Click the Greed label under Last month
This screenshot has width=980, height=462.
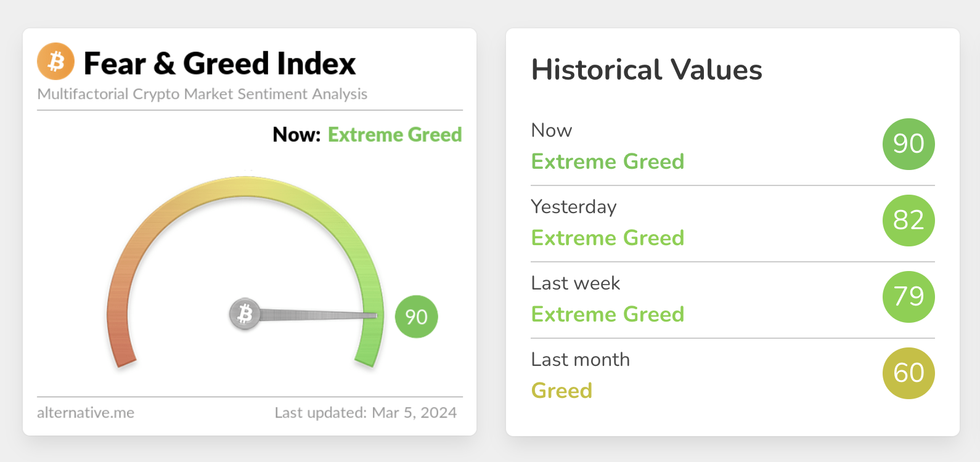point(561,391)
